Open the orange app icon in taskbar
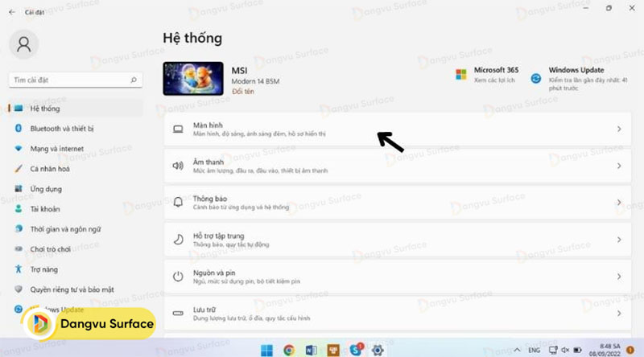 pyautogui.click(x=333, y=350)
